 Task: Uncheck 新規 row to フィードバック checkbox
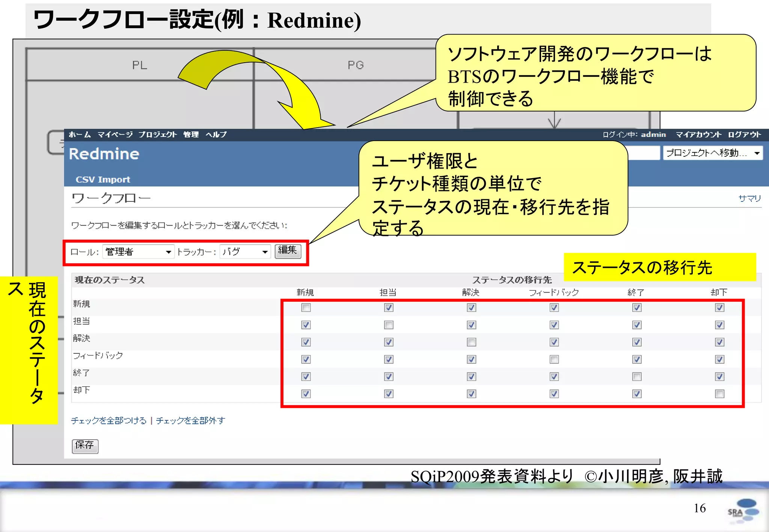click(x=554, y=308)
